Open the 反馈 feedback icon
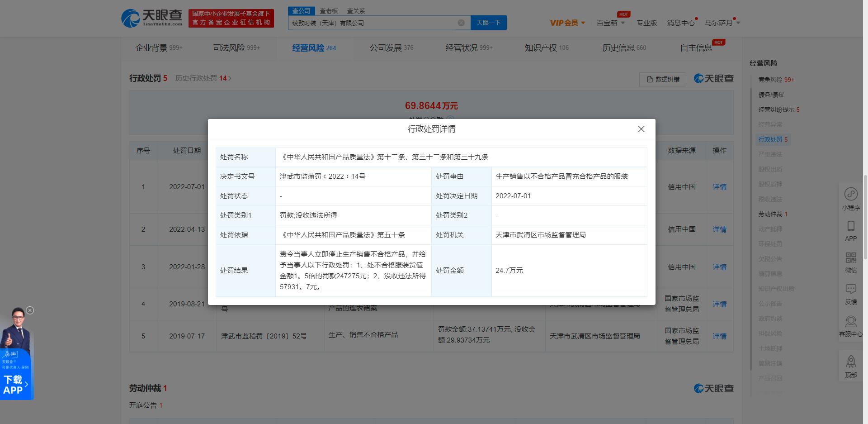 [x=851, y=290]
